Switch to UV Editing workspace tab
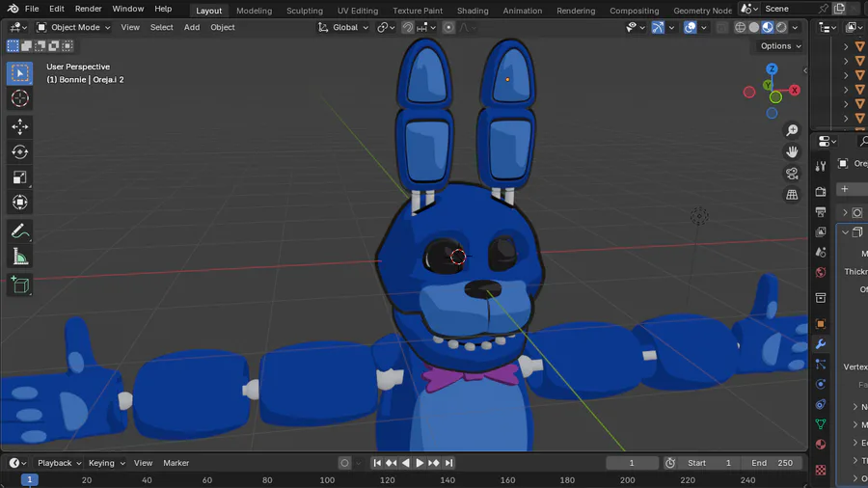 point(358,11)
